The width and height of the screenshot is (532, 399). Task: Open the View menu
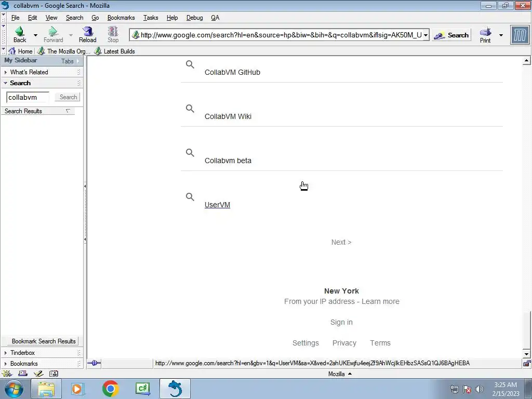[51, 18]
